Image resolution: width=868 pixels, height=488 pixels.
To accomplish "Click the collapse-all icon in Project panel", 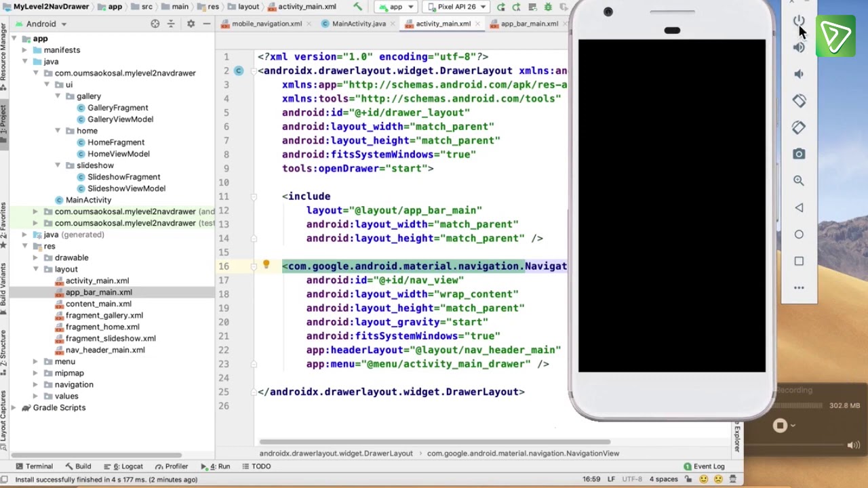I will (x=171, y=24).
